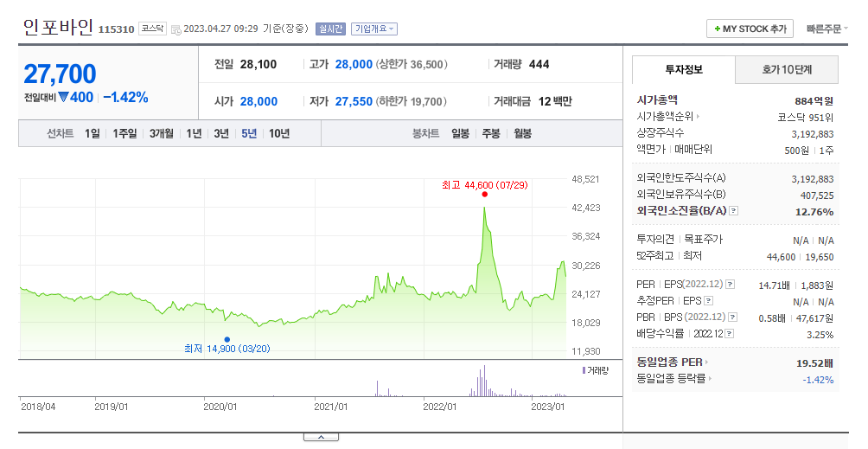868x449 pixels.
Task: Open the 동일업종 등락률 link
Action: (x=674, y=379)
